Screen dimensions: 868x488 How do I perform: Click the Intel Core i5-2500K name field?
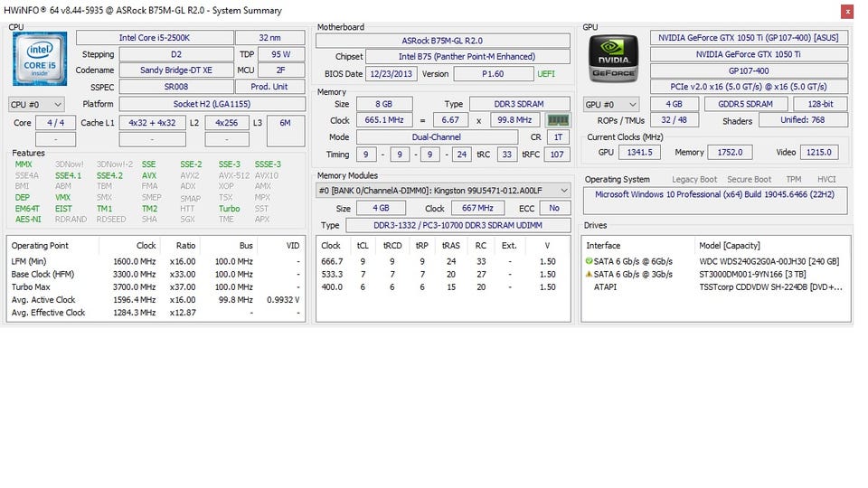point(155,38)
